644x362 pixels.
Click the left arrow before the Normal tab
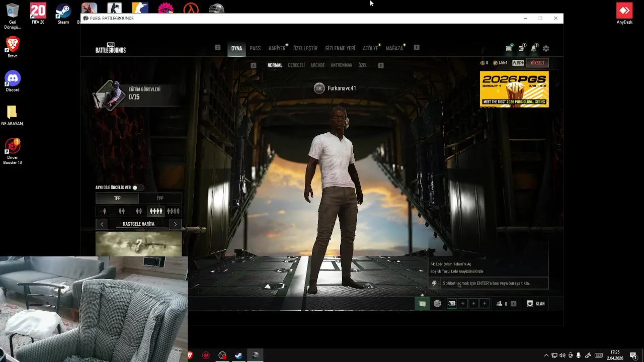(254, 65)
